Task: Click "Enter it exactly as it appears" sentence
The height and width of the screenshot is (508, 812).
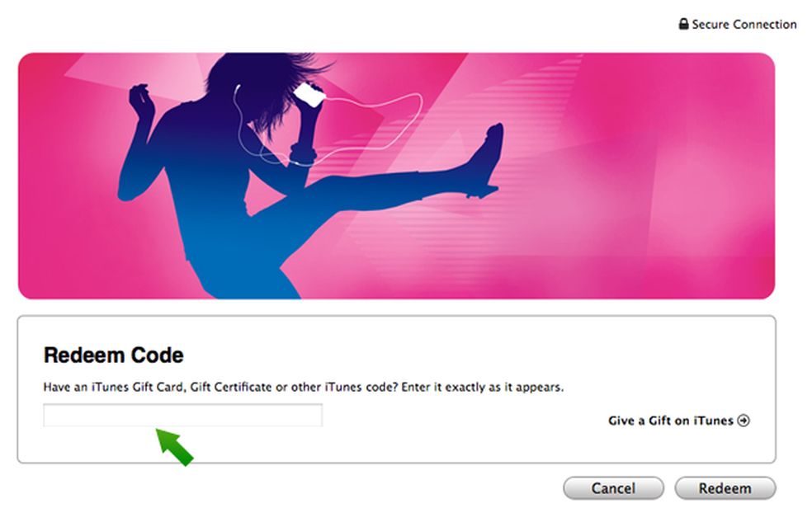Action: coord(483,387)
